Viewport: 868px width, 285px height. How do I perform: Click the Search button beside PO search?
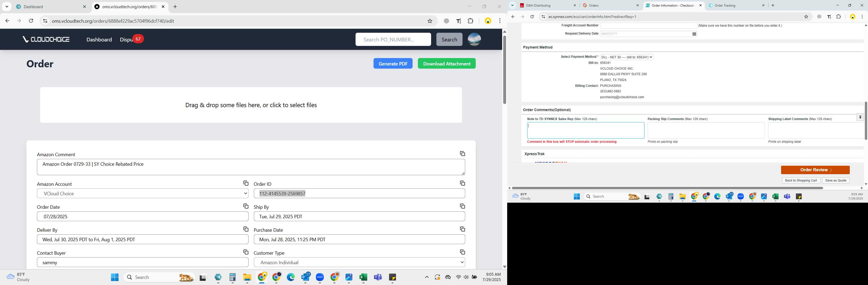coord(449,39)
